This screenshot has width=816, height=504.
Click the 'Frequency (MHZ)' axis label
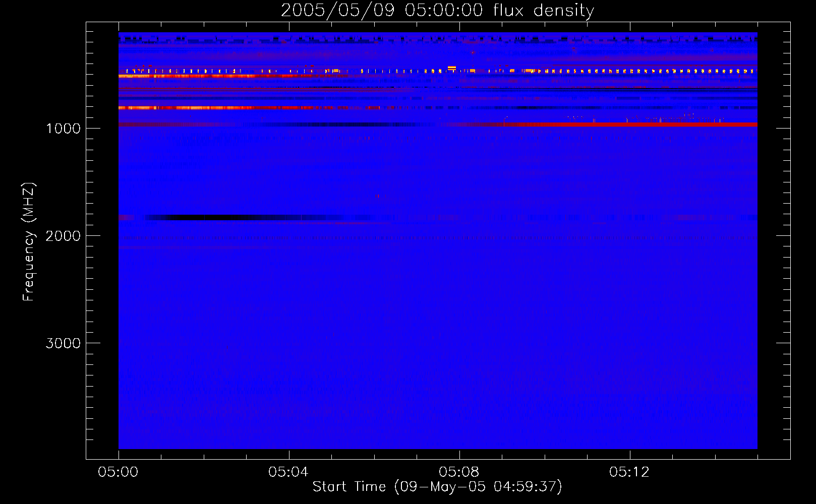tap(29, 242)
